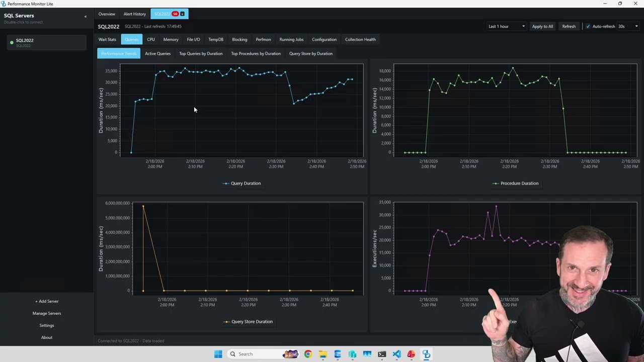This screenshot has width=644, height=362.
Task: Open Top Procedures by Duration sub-tab
Action: pyautogui.click(x=256, y=53)
